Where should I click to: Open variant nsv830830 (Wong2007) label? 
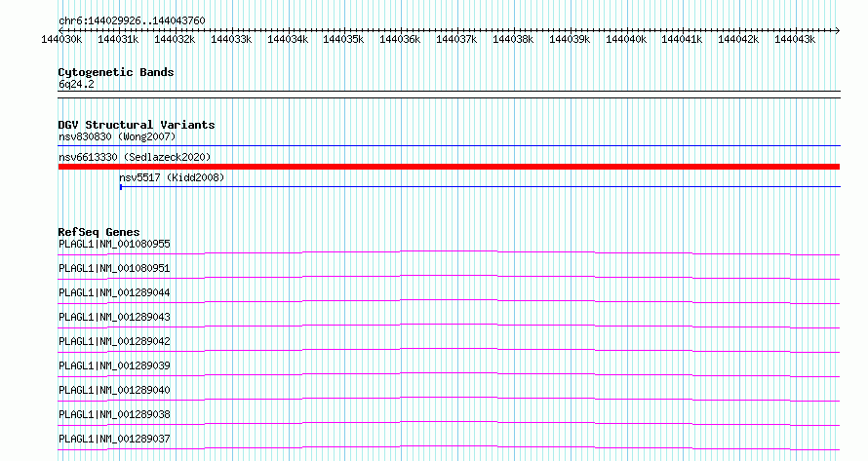pos(117,136)
